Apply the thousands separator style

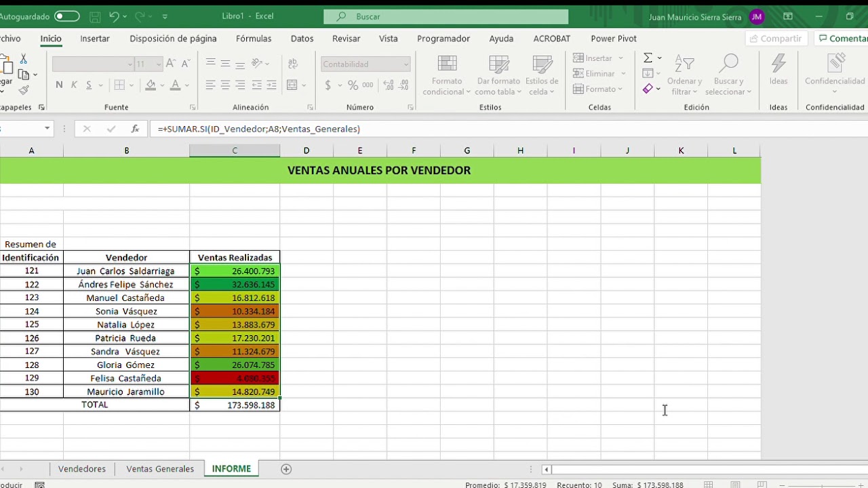click(x=368, y=85)
